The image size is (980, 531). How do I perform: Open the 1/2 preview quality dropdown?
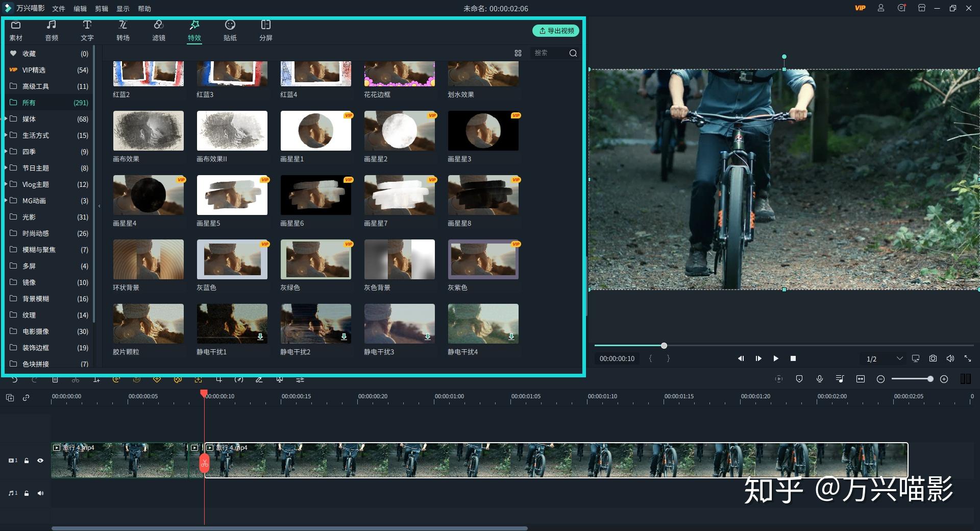pos(884,358)
